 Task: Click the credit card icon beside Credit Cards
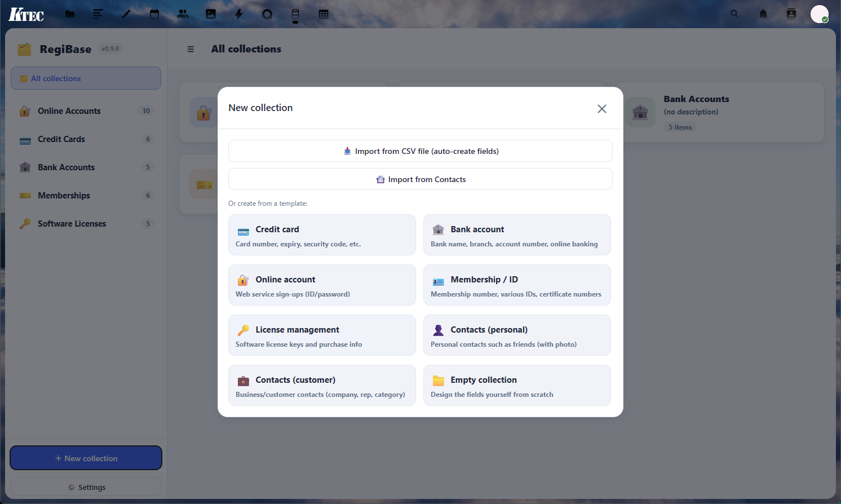pyautogui.click(x=25, y=140)
